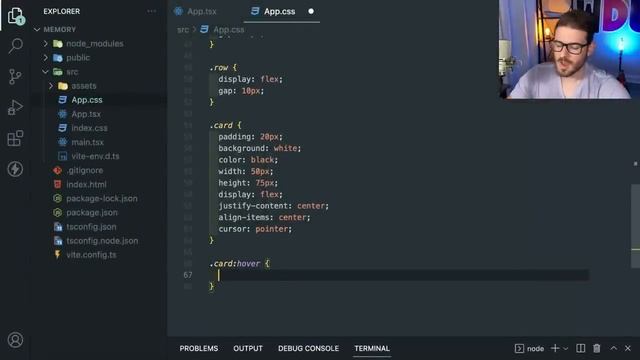640x360 pixels.
Task: Open Source Control view
Action: 16,76
